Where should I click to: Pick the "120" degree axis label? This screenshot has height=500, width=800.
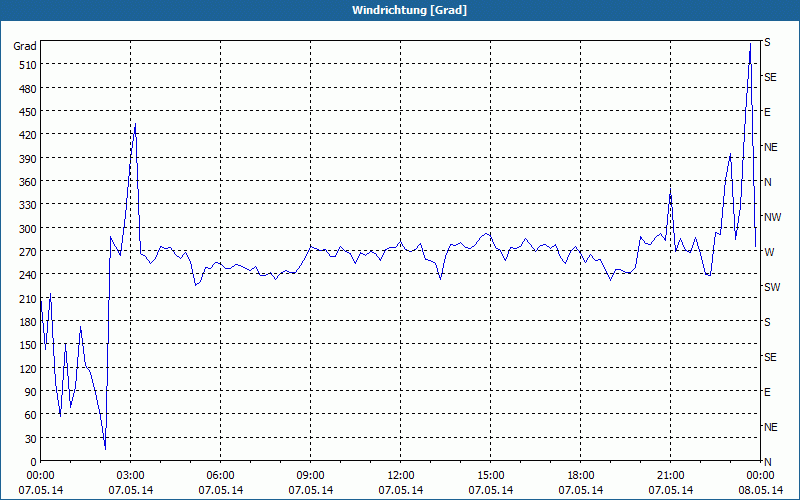(x=28, y=369)
